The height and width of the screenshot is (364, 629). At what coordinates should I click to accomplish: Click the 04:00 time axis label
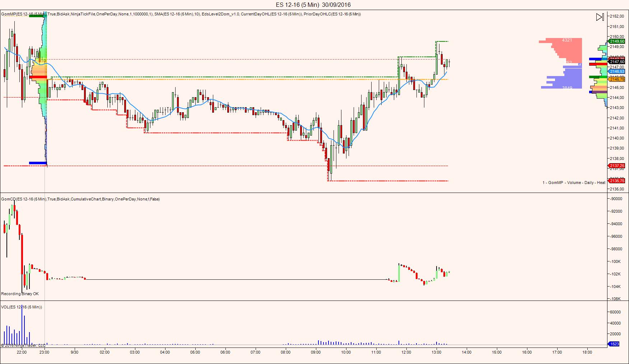[x=165, y=352]
